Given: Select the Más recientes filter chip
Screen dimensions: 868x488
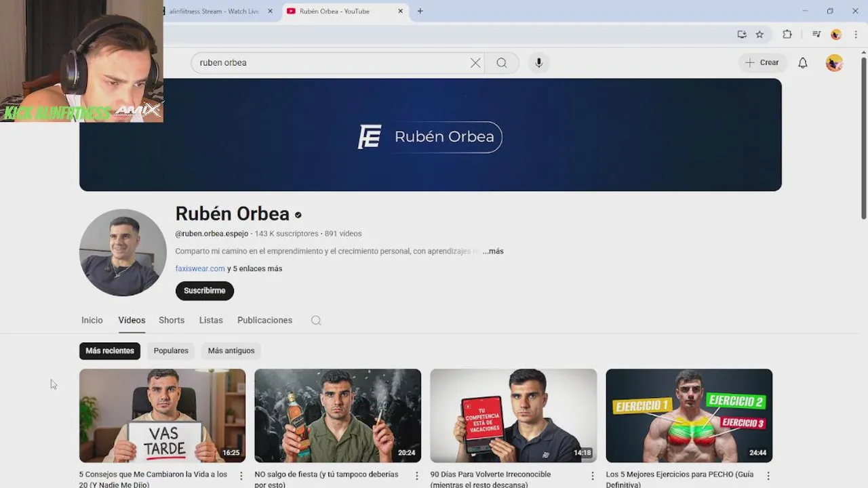Looking at the screenshot, I should tap(110, 350).
